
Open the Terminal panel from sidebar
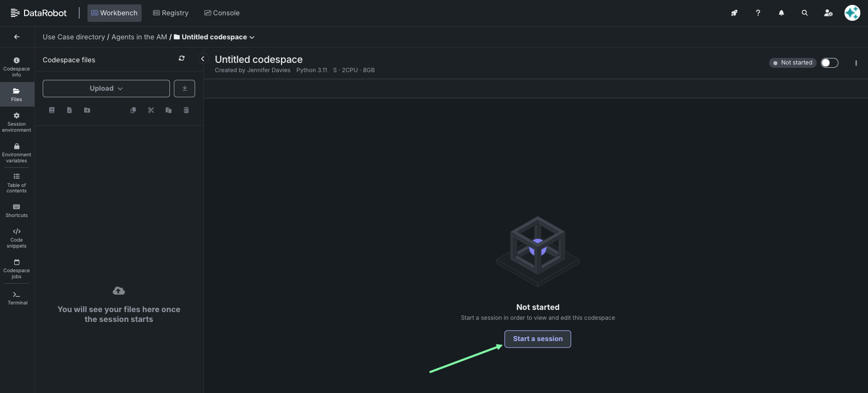[x=17, y=298]
